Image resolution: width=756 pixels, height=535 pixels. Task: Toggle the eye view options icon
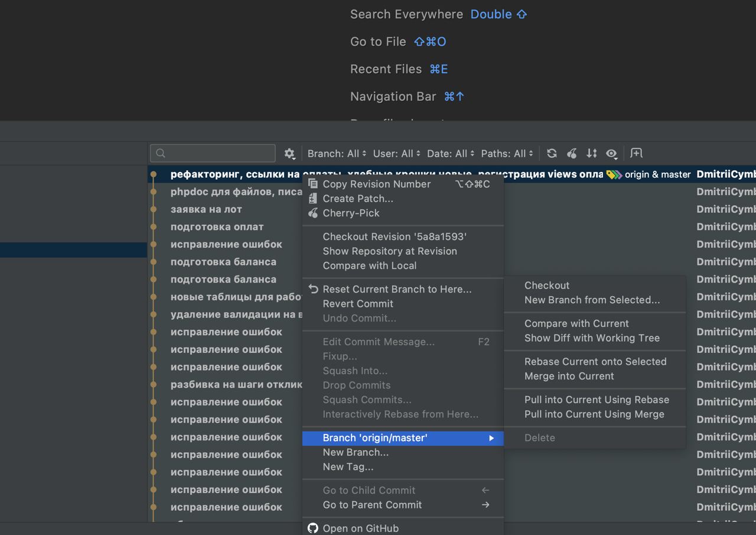(611, 154)
